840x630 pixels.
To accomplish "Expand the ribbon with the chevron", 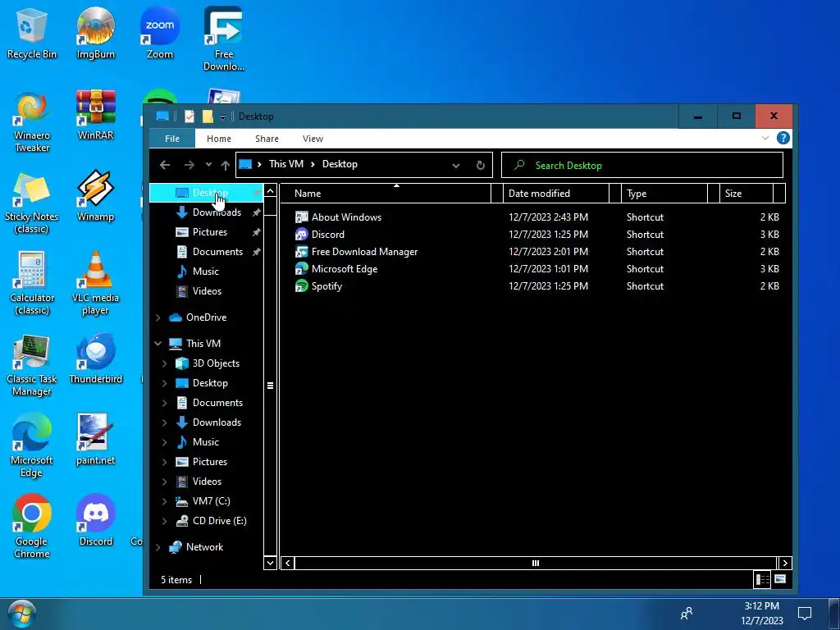I will 765,138.
